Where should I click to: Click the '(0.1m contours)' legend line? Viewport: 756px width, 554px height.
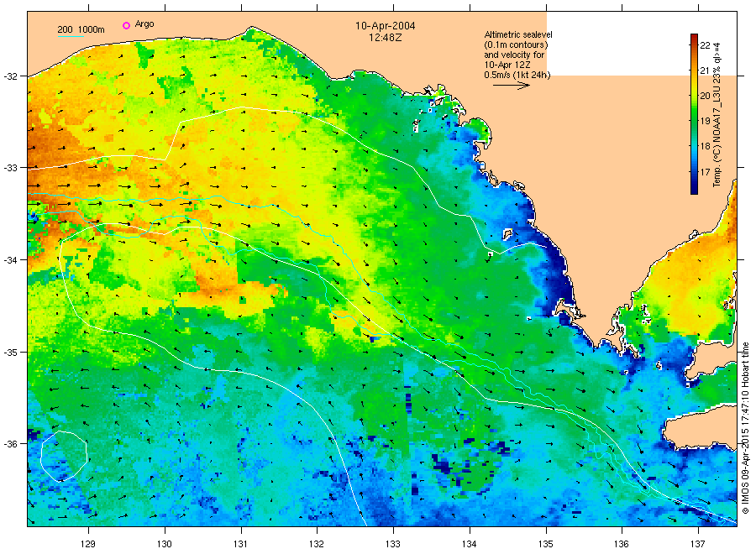click(516, 44)
